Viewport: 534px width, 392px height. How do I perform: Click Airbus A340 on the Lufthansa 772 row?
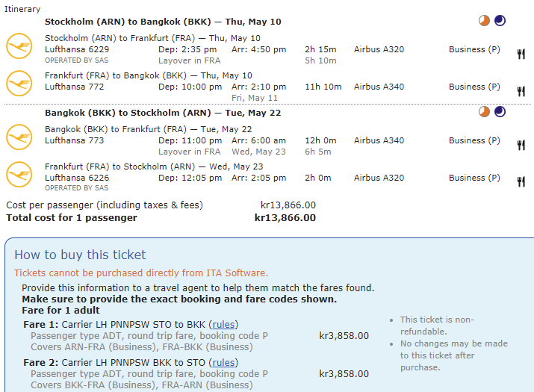coord(379,87)
